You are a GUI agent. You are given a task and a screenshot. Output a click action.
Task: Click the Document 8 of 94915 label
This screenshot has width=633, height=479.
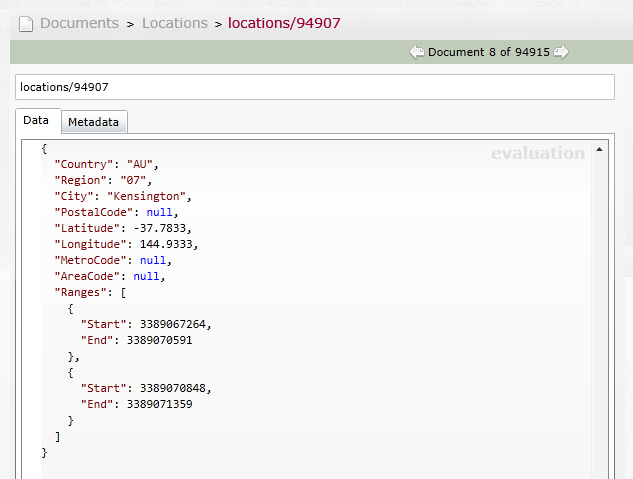click(x=489, y=52)
